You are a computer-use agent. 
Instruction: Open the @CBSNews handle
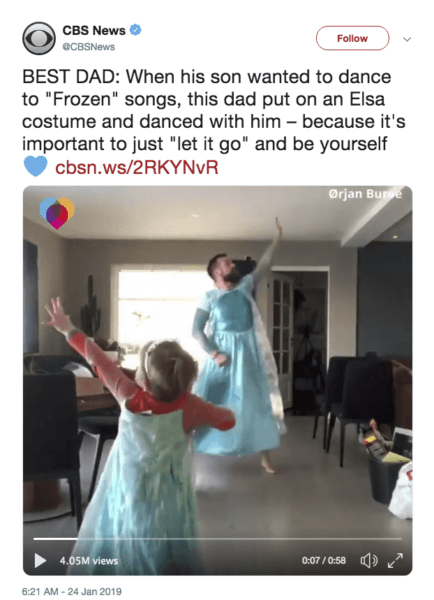tap(88, 47)
